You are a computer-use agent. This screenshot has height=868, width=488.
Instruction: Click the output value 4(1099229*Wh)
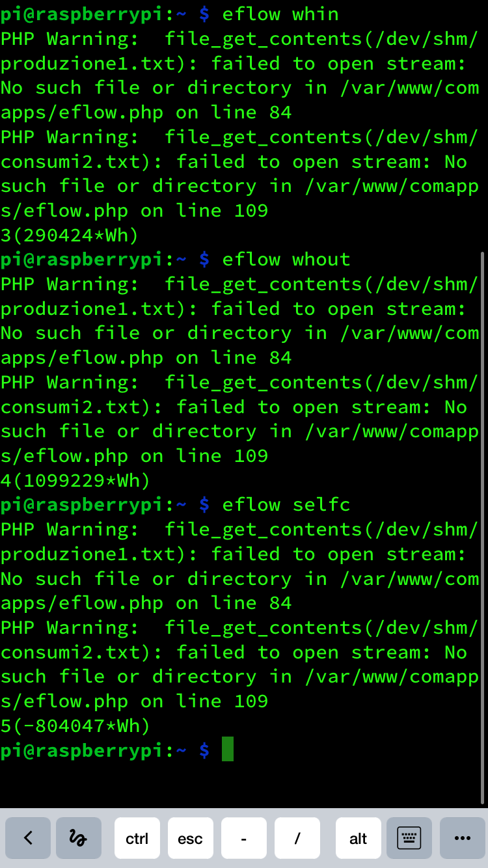click(x=75, y=481)
